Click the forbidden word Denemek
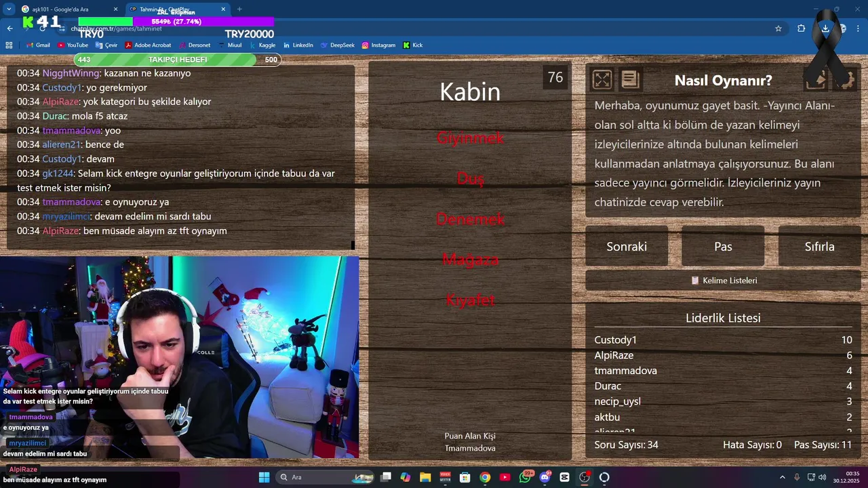Screen dimensions: 868x488 coord(470,219)
